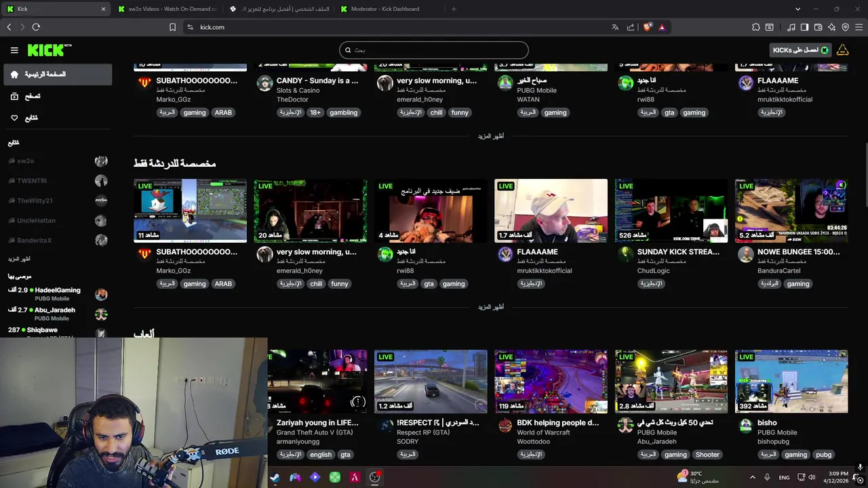Screen dimensions: 868x488
Task: Open BanduraCartel channel name link
Action: [x=778, y=271]
